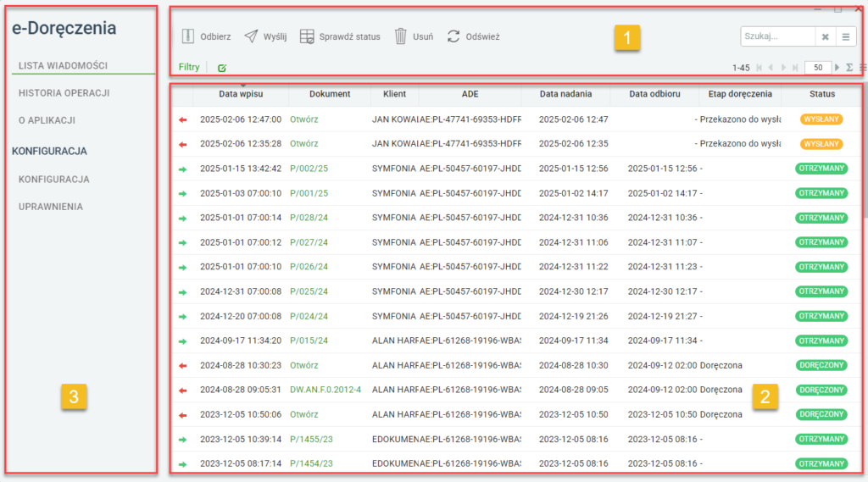Open O aplikacji in sidebar
The height and width of the screenshot is (482, 868).
(47, 120)
